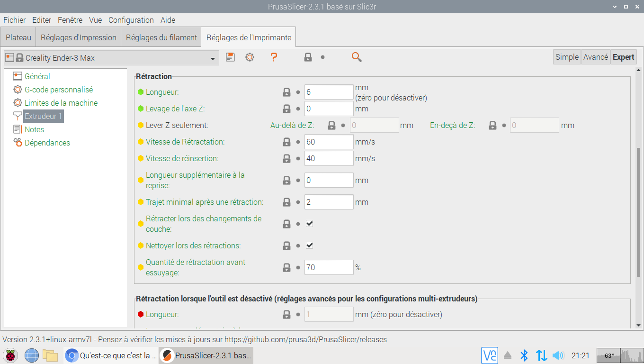
Task: Open the printer preset settings cog icon
Action: click(250, 57)
